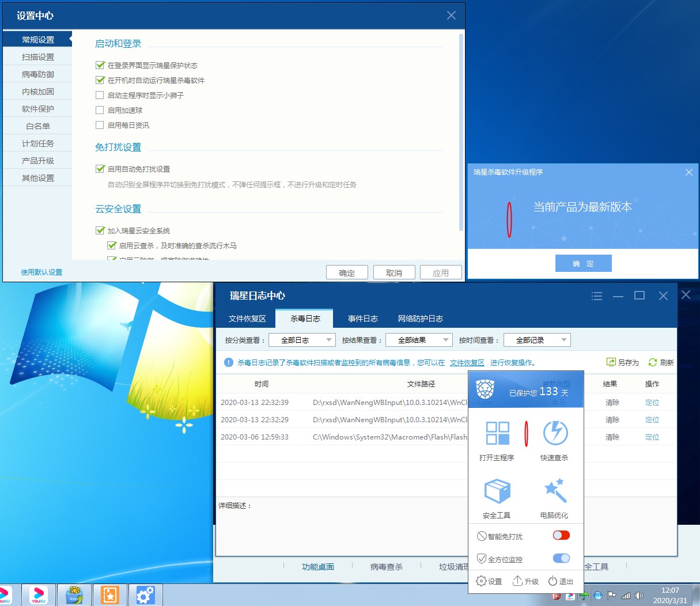Launch 电脑优化 magic wand icon
The height and width of the screenshot is (606, 700).
tap(555, 491)
